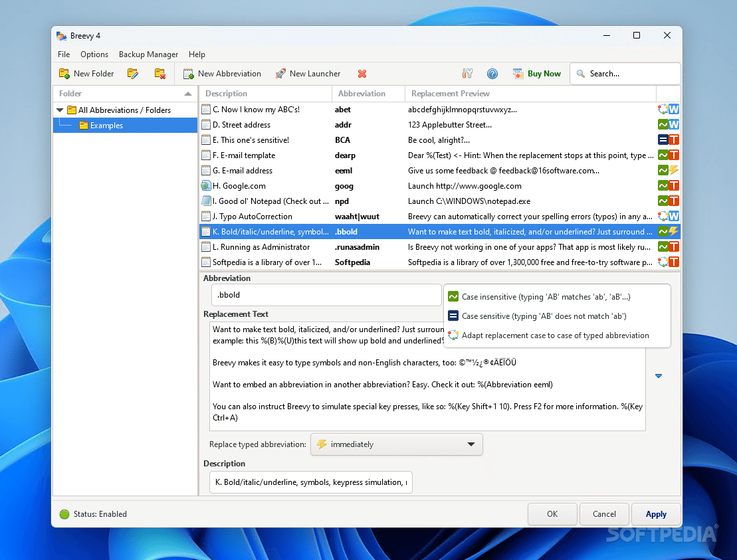The height and width of the screenshot is (560, 737).
Task: Open the Help menu
Action: 197,54
